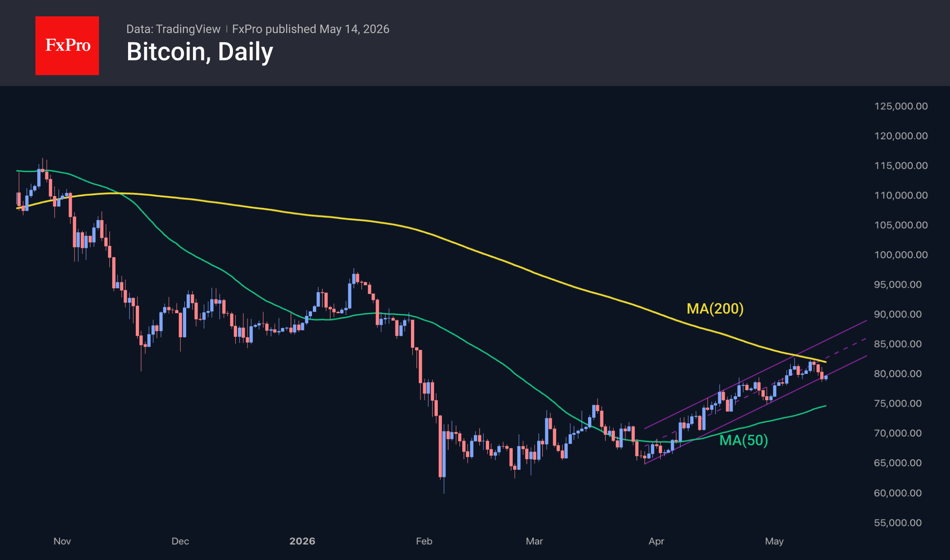Click the Apr time axis label
Screen dimensions: 950x560
point(656,541)
